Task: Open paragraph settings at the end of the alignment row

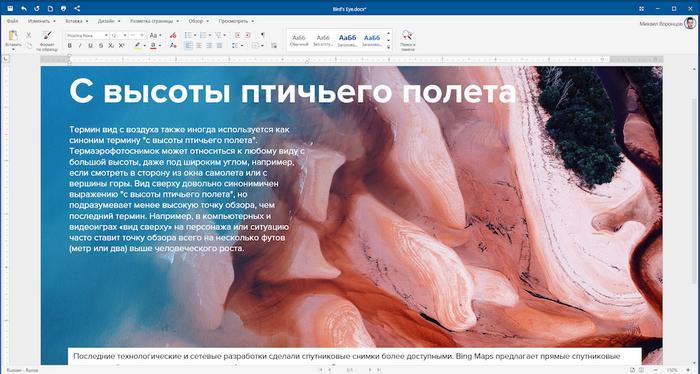Action: 274,46
